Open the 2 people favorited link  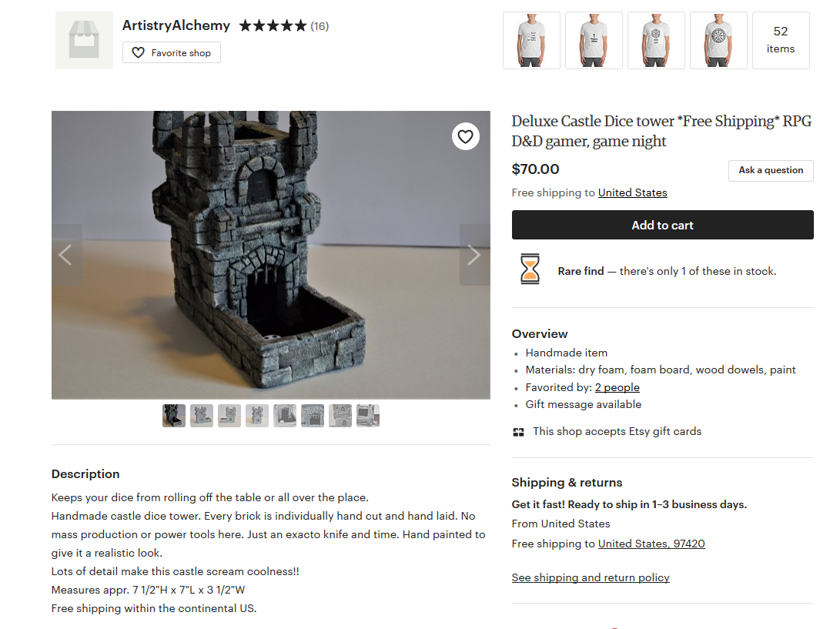point(617,387)
